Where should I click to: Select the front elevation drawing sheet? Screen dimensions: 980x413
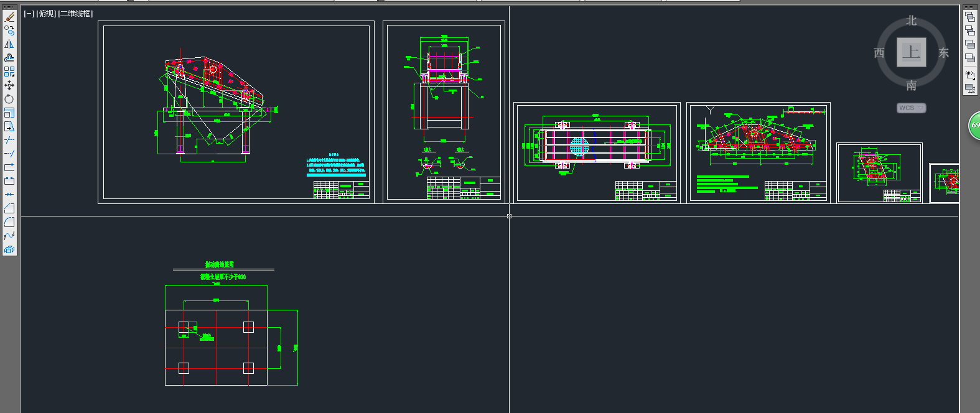(x=444, y=112)
